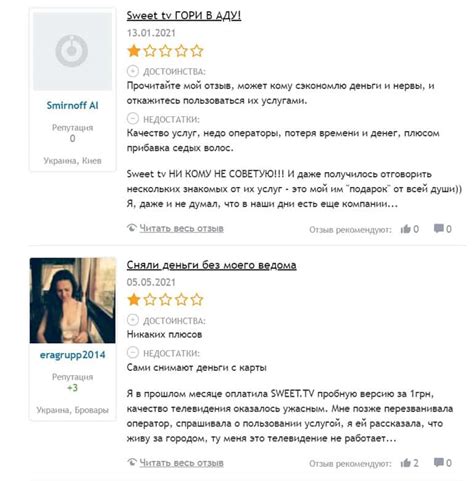The height and width of the screenshot is (481, 474).
Task: Click the star rating of the 05.05.2021 review
Action: tap(165, 300)
